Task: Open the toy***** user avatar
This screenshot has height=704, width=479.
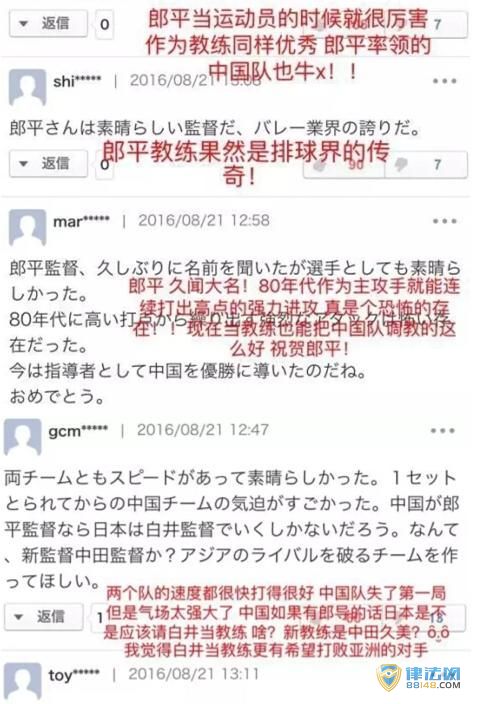Action: (22, 682)
